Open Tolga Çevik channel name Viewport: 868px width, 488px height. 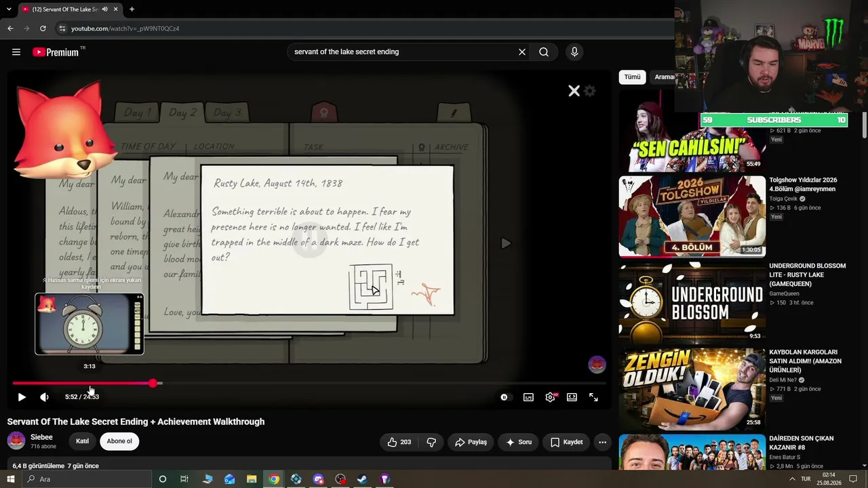tap(783, 199)
